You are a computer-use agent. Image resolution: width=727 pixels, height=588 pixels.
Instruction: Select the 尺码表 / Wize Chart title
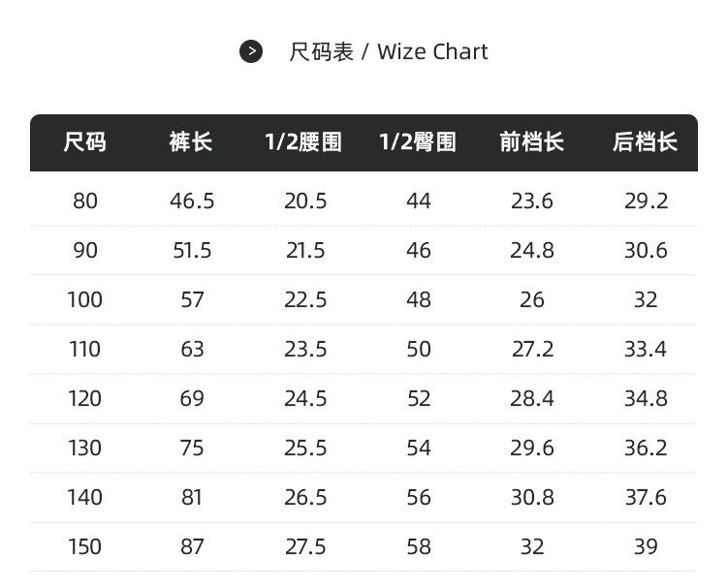pyautogui.click(x=388, y=51)
